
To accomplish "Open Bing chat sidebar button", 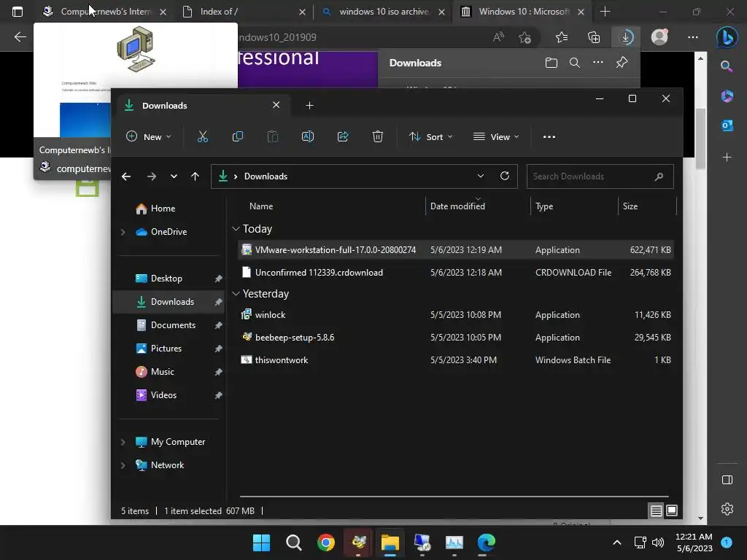I will 727,37.
